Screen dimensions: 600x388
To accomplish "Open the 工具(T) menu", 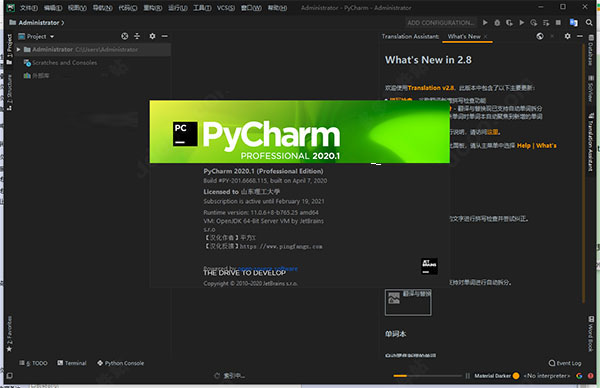I will click(x=202, y=8).
